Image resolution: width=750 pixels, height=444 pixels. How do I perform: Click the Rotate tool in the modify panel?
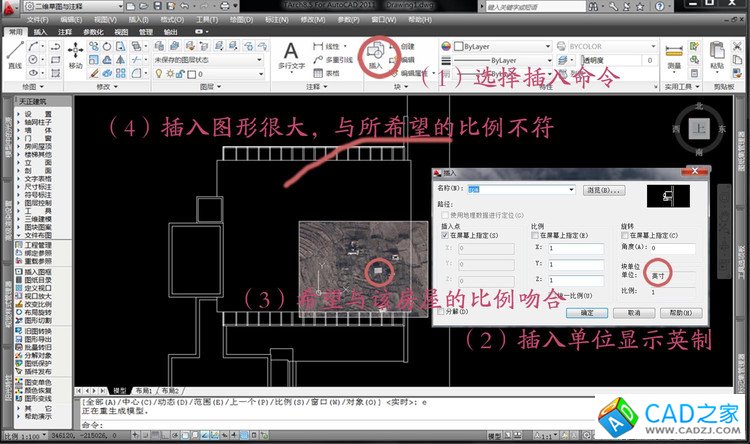107,46
